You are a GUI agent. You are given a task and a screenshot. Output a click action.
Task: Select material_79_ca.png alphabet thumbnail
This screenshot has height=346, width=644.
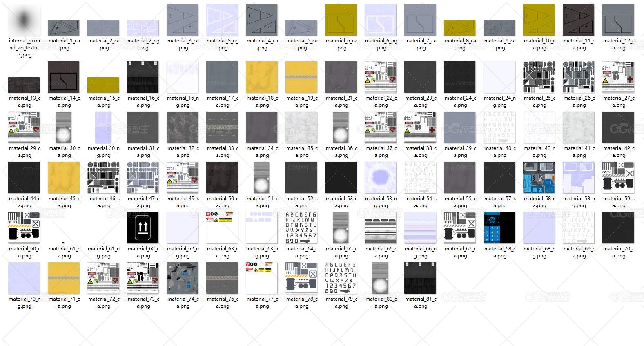(x=341, y=278)
